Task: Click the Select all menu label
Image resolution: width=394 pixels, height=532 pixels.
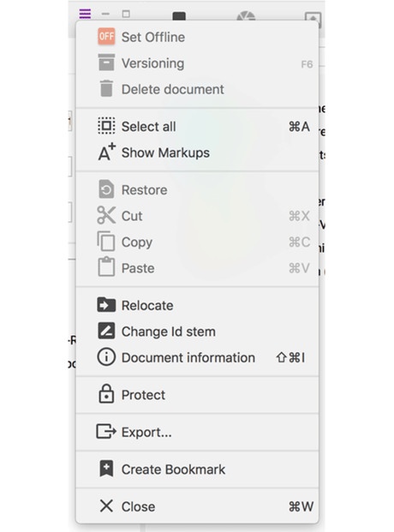Action: click(x=149, y=127)
